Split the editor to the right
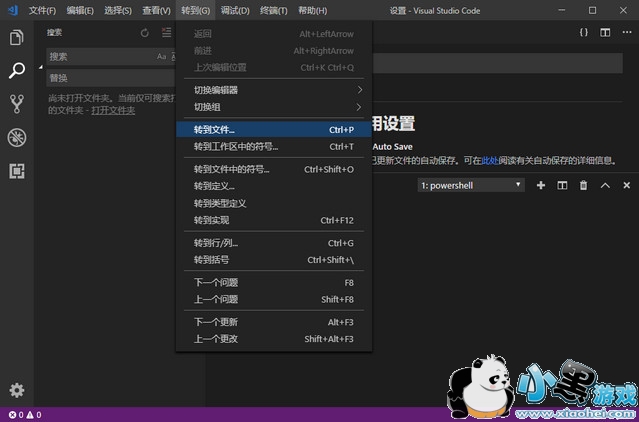 [x=605, y=33]
